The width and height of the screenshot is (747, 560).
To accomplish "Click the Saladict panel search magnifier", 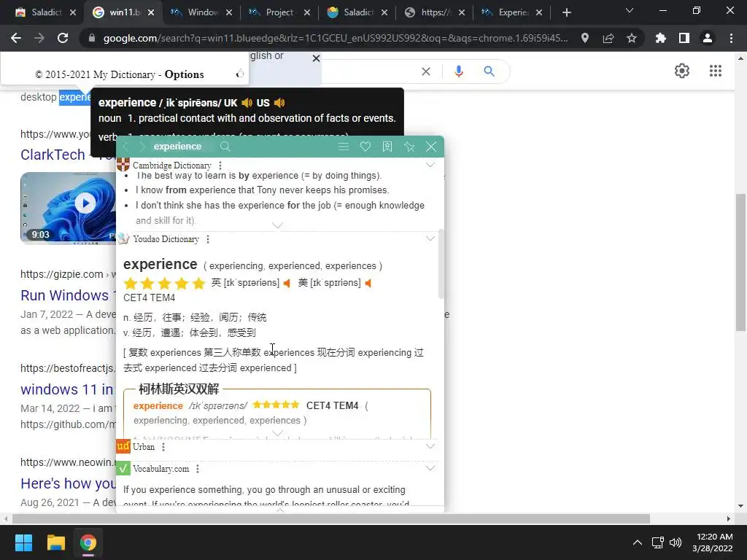I will tap(225, 147).
